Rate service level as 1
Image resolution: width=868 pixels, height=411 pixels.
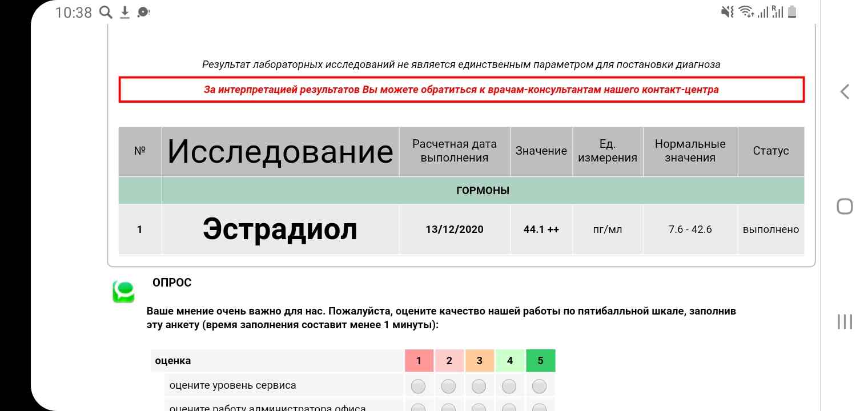click(x=419, y=386)
